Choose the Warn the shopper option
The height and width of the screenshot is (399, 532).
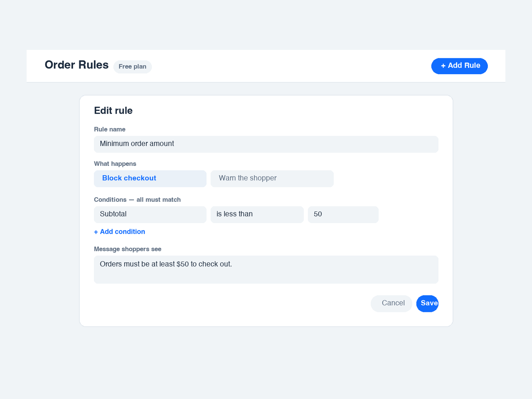coord(272,179)
